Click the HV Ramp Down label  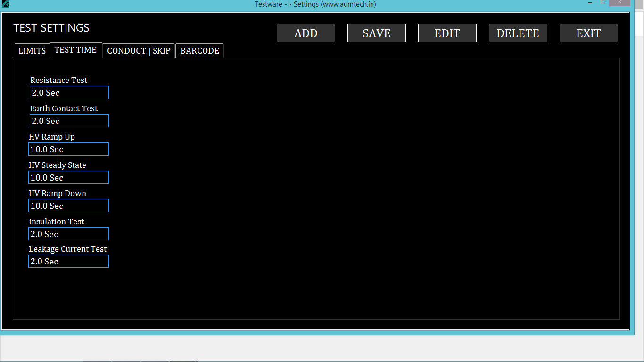point(58,193)
